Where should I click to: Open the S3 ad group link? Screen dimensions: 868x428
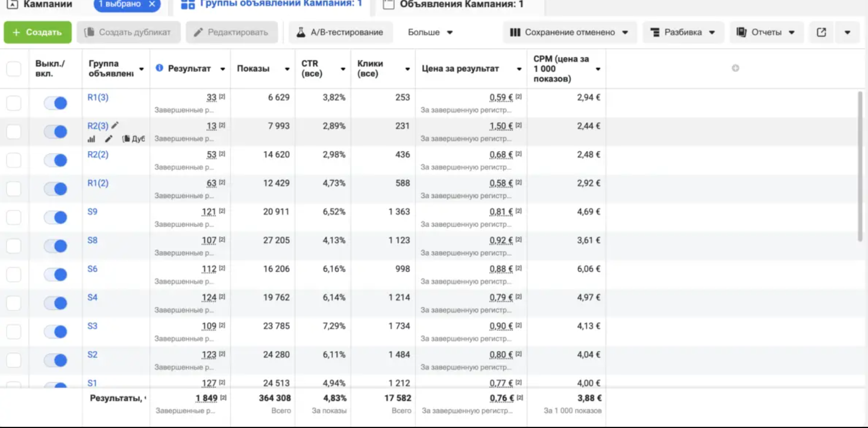[93, 326]
